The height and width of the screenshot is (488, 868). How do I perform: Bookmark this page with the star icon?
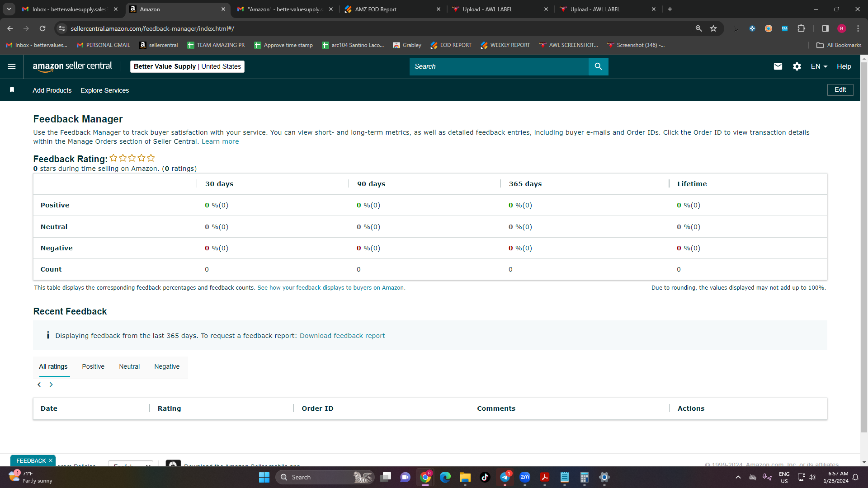713,28
